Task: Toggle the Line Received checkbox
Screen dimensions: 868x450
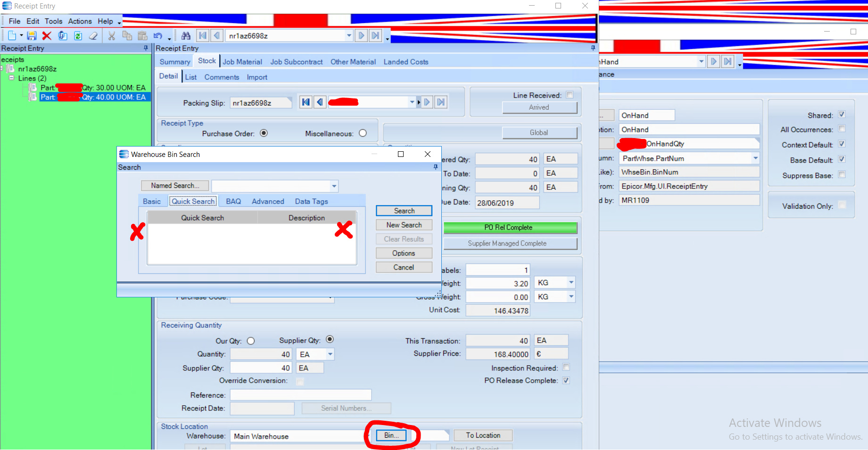Action: (x=570, y=95)
